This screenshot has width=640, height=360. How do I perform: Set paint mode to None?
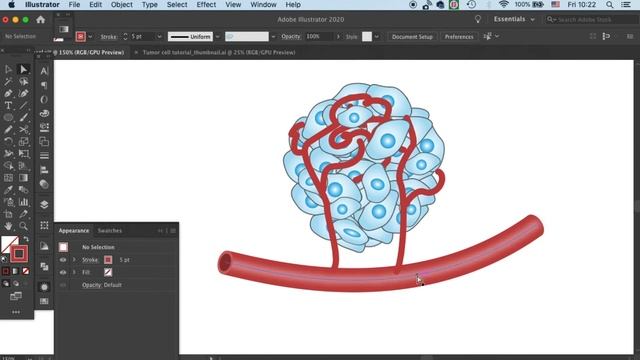(x=25, y=271)
